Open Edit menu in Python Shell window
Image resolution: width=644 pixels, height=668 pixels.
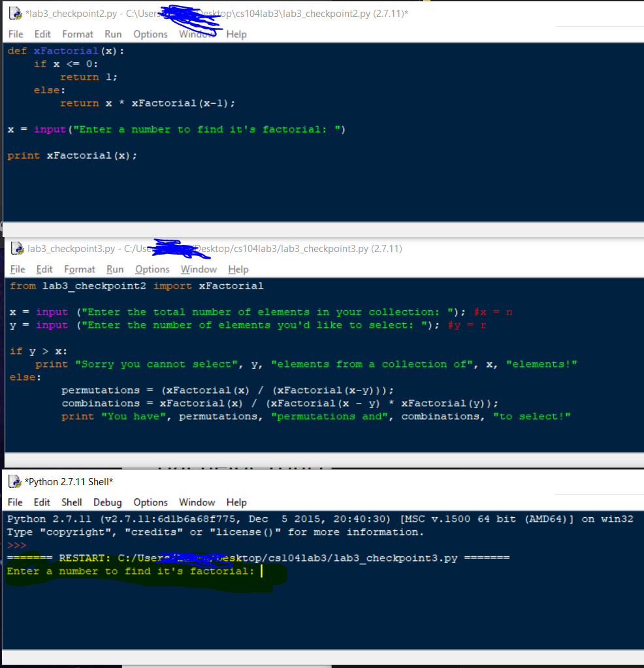pyautogui.click(x=42, y=502)
